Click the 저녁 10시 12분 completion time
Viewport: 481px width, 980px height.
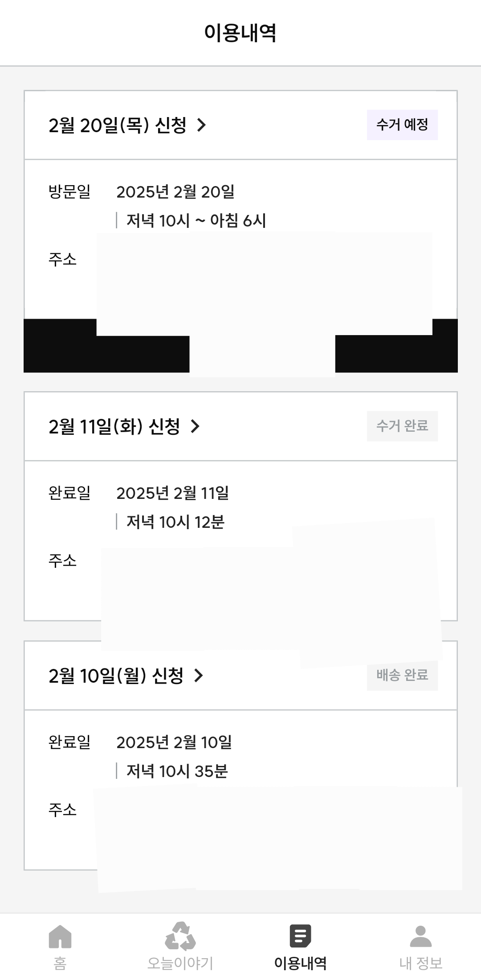point(175,522)
